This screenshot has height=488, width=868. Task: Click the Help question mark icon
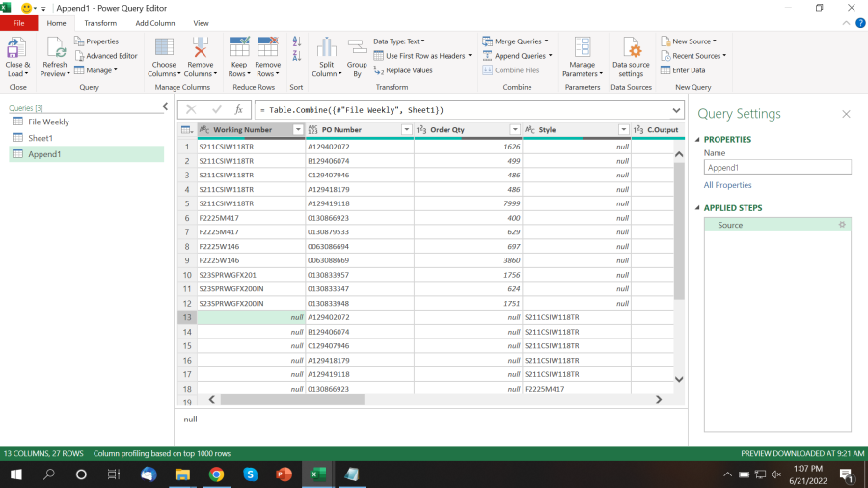point(860,23)
